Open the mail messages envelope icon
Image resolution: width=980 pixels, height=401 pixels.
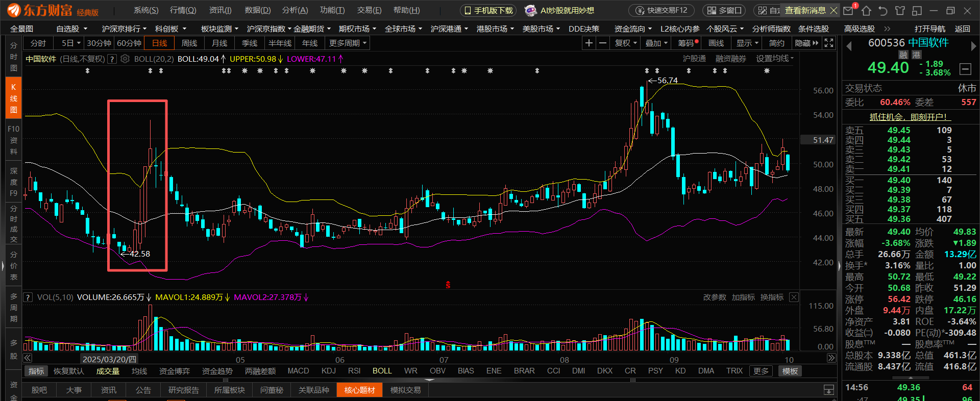(x=848, y=10)
